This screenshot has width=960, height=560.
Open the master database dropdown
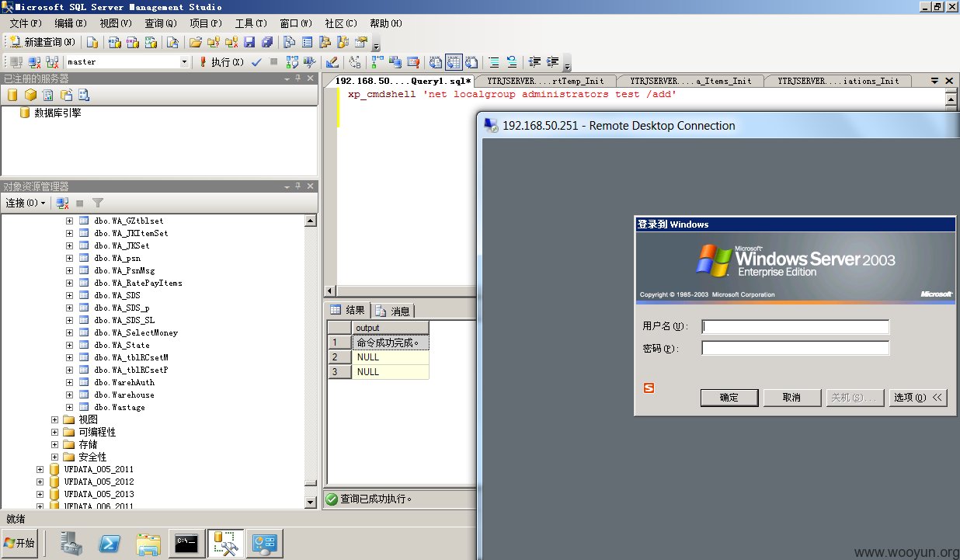pos(184,62)
